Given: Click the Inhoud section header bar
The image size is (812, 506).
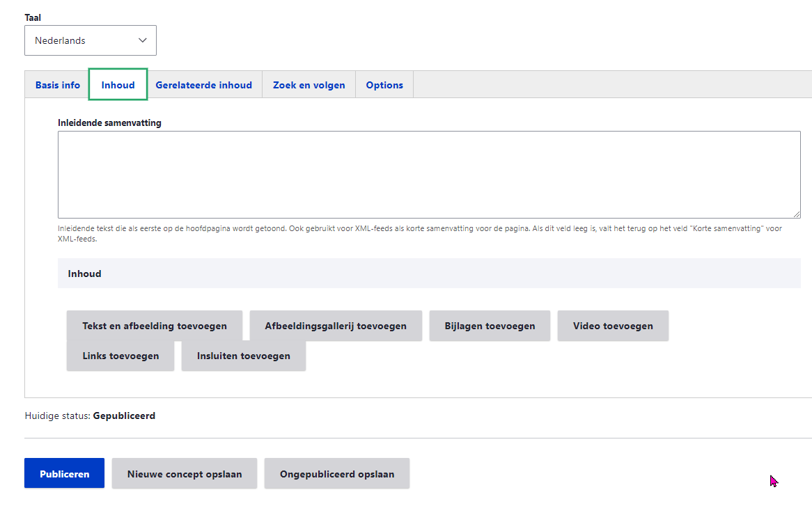Looking at the screenshot, I should pyautogui.click(x=428, y=274).
